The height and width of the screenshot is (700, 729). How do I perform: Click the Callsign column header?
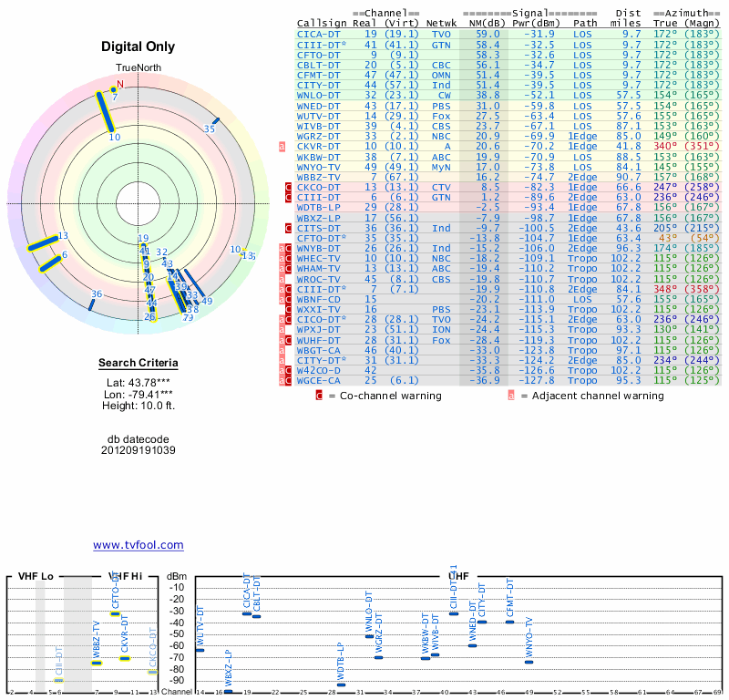323,23
